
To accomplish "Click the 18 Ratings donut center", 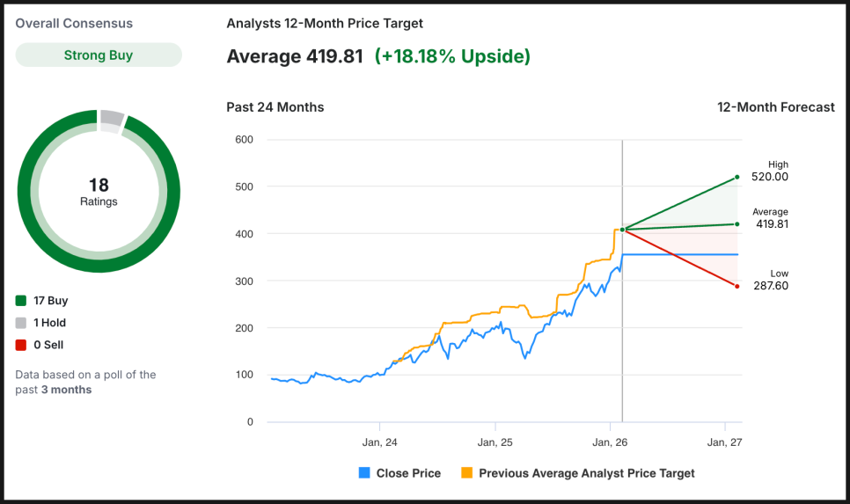I will pyautogui.click(x=99, y=192).
